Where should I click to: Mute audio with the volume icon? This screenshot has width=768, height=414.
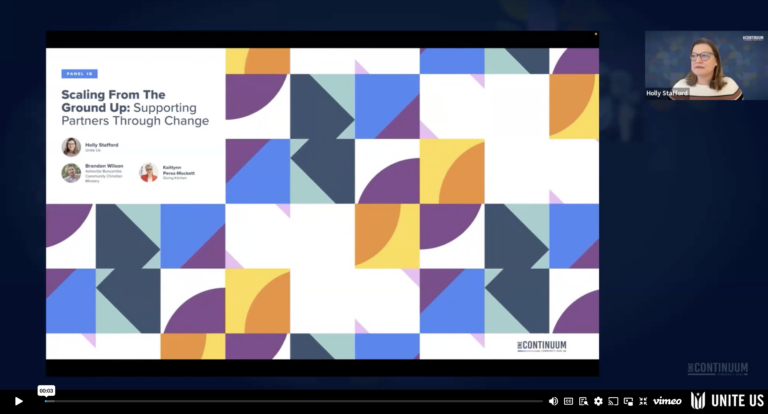[553, 401]
